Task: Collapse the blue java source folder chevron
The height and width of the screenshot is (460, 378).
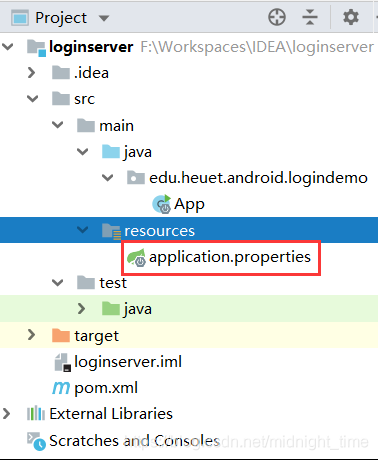Action: [83, 152]
